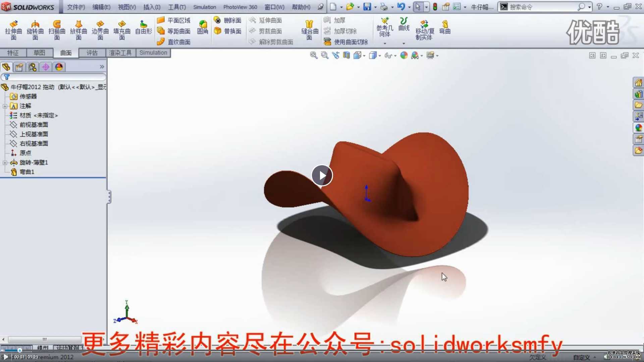Open the 工具(T) menu
The width and height of the screenshot is (644, 362).
[177, 7]
